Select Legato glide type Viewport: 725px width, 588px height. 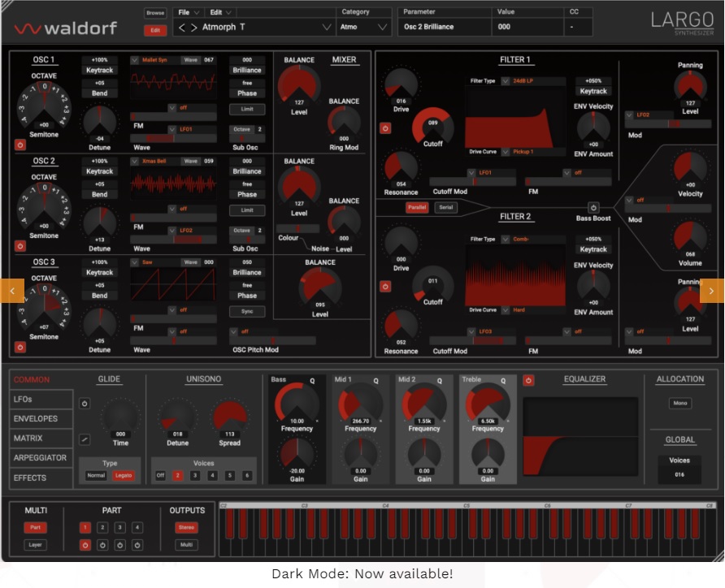click(x=124, y=475)
